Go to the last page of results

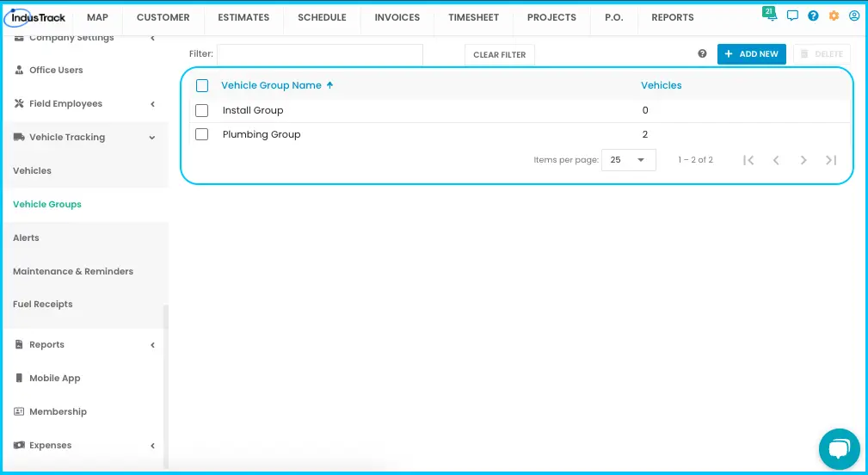click(831, 160)
